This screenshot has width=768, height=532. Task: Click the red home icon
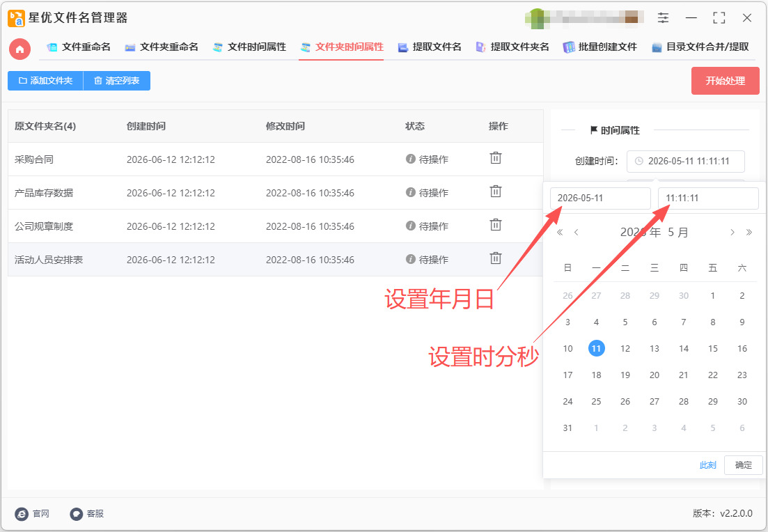[19, 49]
